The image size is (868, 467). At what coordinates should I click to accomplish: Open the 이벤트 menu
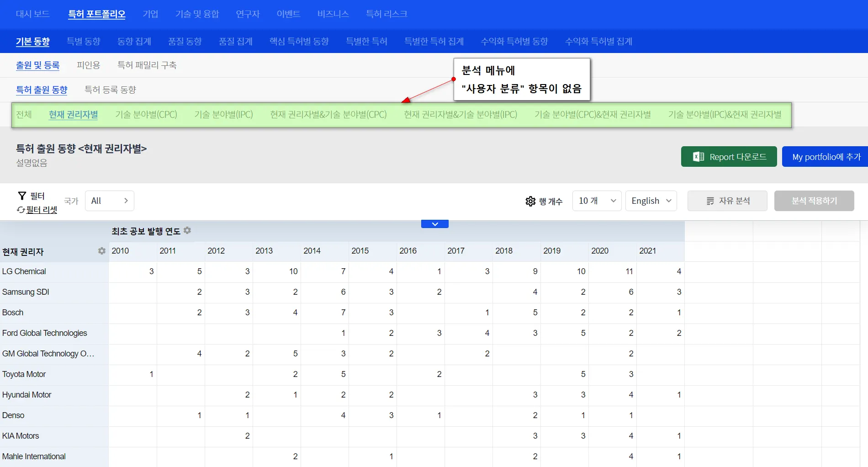[x=288, y=14]
